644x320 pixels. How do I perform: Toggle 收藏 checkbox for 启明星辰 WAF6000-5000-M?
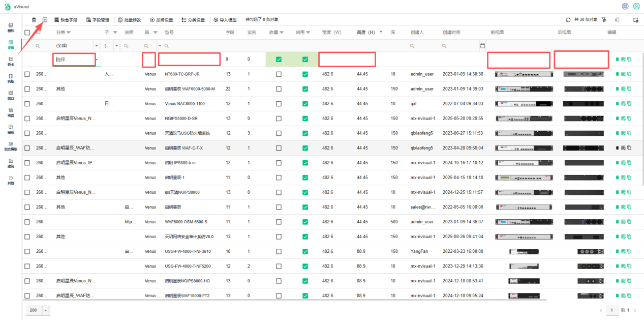coord(279,89)
